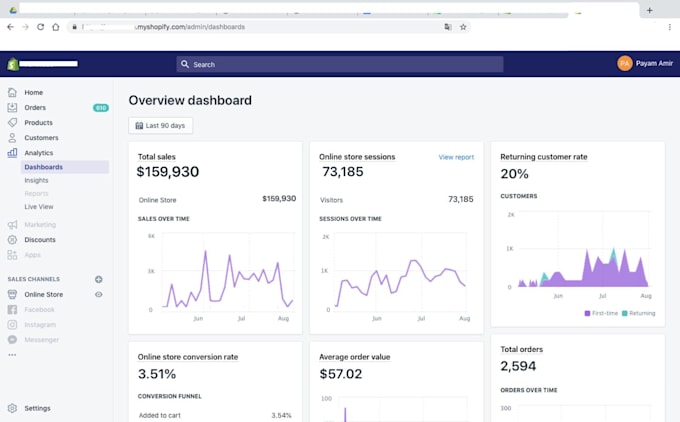Viewport: 680px width, 422px height.
Task: Bookmark this page with star icon
Action: coord(463,27)
